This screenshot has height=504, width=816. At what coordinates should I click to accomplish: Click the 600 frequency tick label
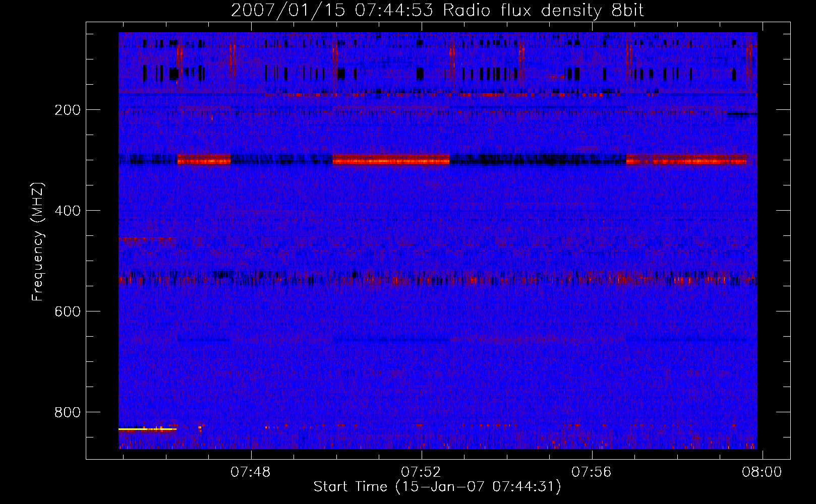click(68, 311)
